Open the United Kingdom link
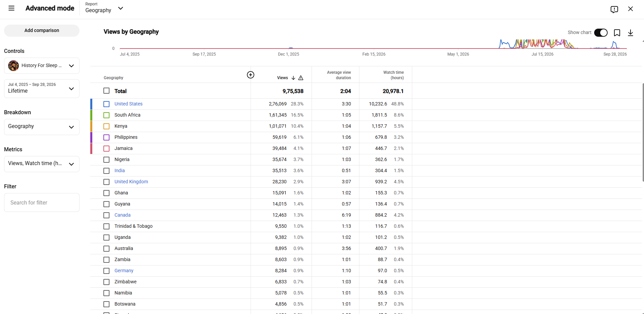The width and height of the screenshot is (644, 314). pos(131,182)
